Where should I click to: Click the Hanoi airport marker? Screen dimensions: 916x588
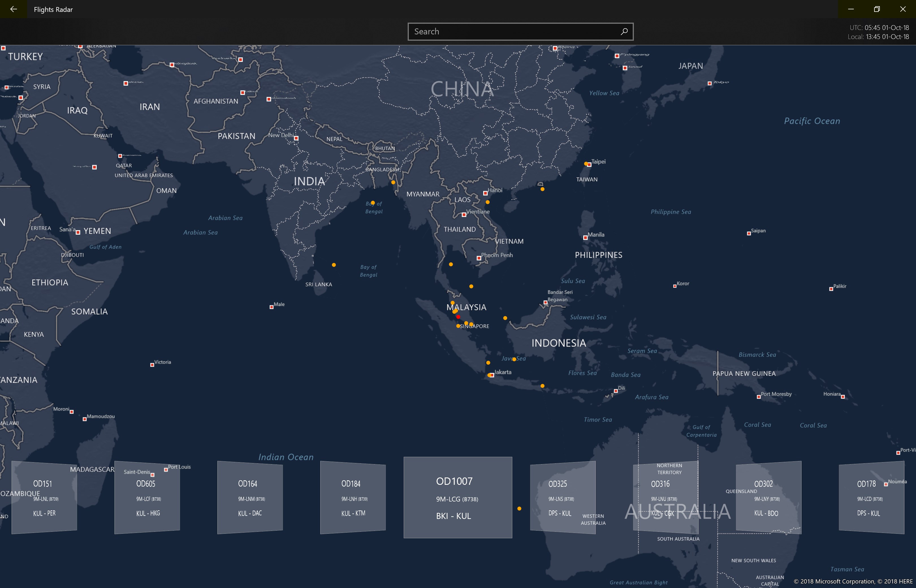485,193
